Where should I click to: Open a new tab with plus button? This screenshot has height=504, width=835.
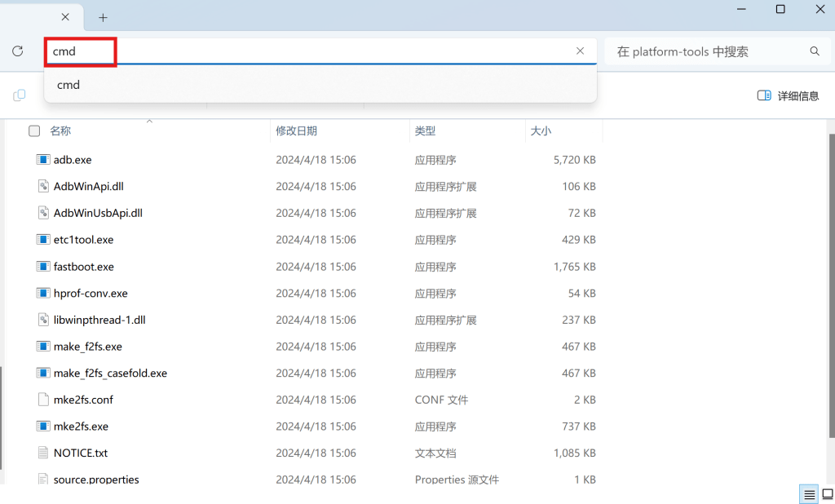click(103, 17)
